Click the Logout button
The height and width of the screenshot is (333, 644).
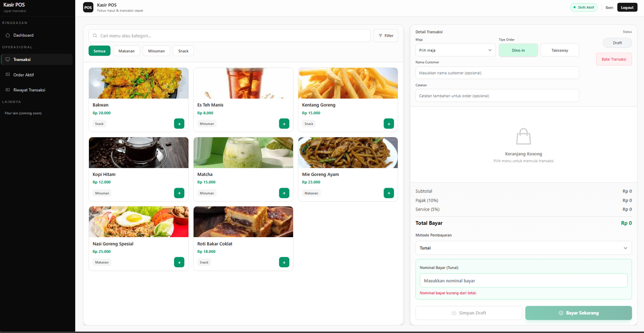pyautogui.click(x=627, y=7)
